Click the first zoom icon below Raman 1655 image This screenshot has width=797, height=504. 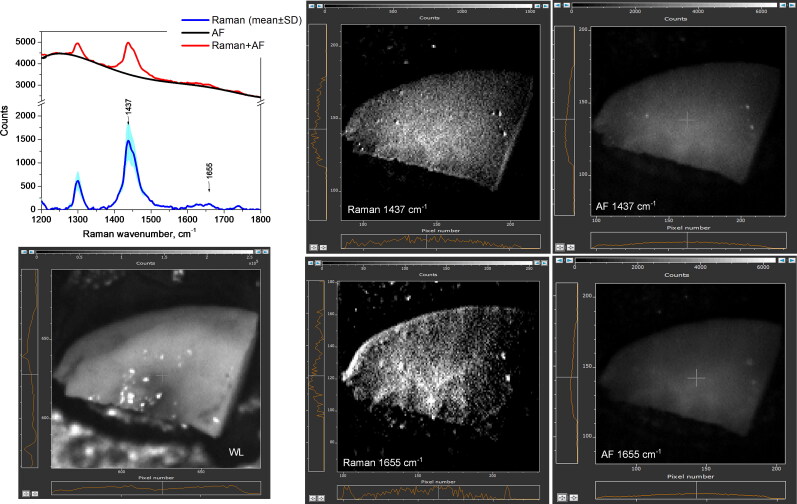(312, 498)
